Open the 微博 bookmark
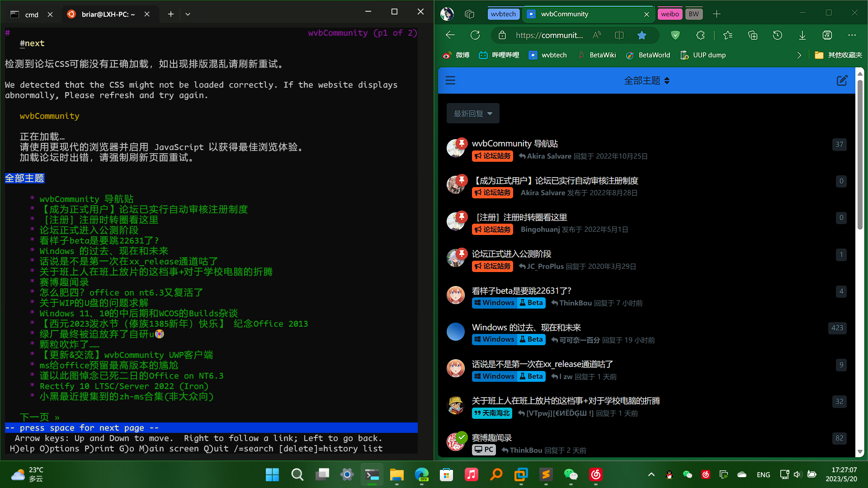The image size is (868, 488). point(456,55)
